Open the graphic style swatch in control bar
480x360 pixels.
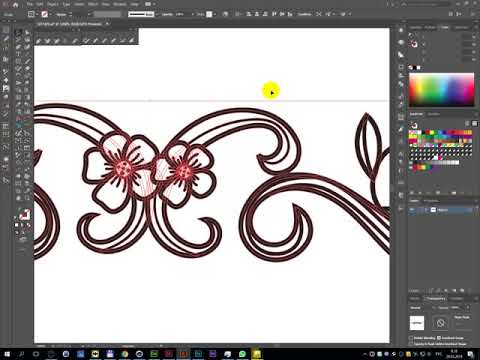[209, 14]
